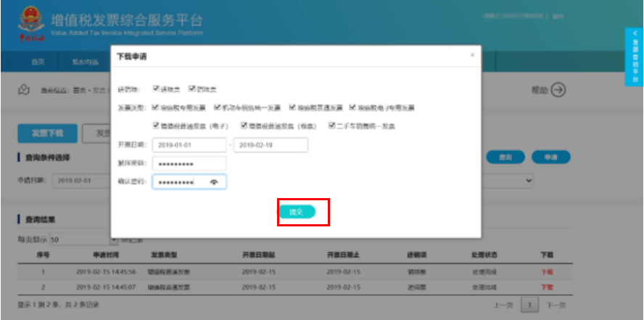Click the 帮助 circled arrow icon
Image resolution: width=644 pixels, height=320 pixels.
(x=558, y=90)
